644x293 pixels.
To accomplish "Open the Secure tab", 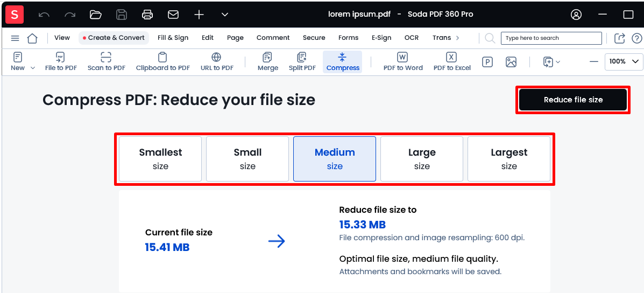I will (x=314, y=38).
